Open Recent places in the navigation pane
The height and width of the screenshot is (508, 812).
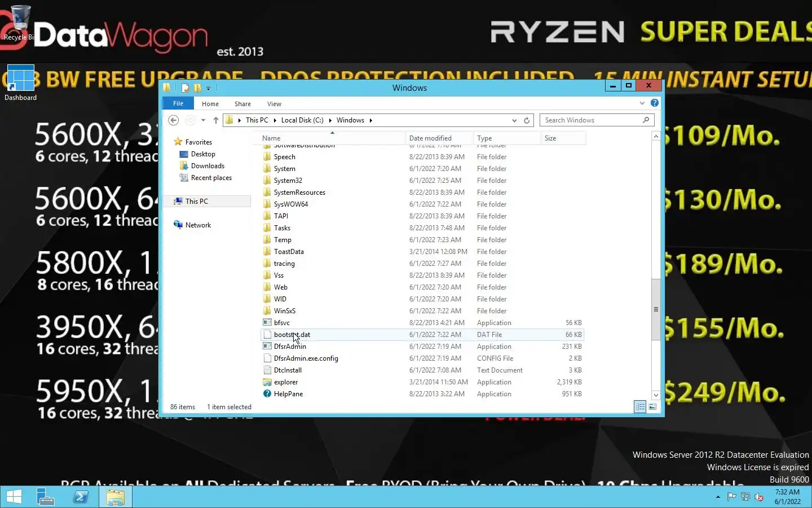211,178
